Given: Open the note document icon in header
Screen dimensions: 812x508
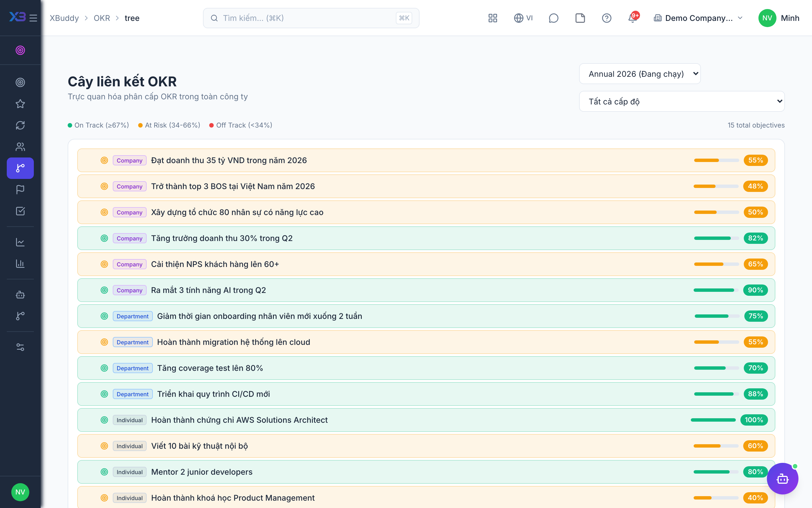Looking at the screenshot, I should pyautogui.click(x=580, y=18).
